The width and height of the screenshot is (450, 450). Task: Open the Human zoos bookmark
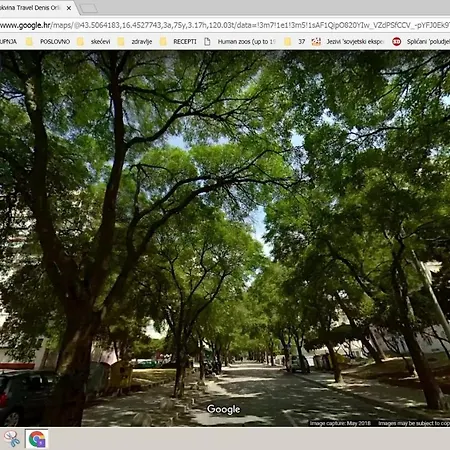pyautogui.click(x=240, y=42)
